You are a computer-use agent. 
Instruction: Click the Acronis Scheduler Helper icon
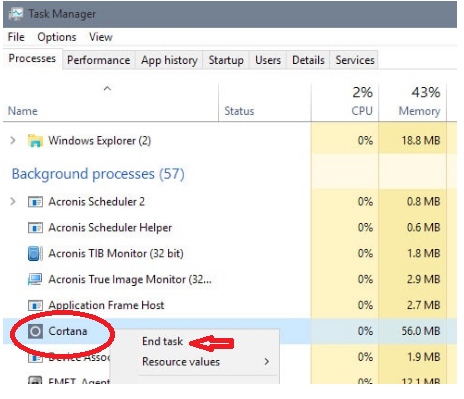(x=35, y=228)
